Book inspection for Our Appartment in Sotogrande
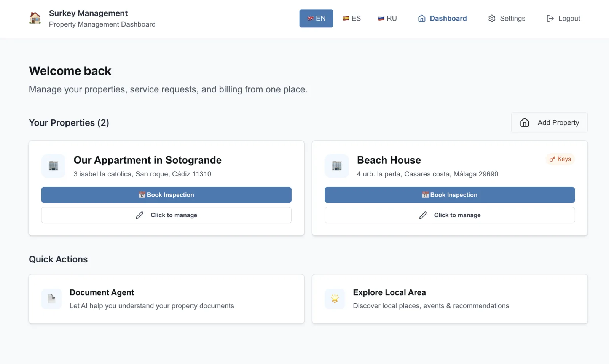The height and width of the screenshot is (364, 609). (x=166, y=195)
